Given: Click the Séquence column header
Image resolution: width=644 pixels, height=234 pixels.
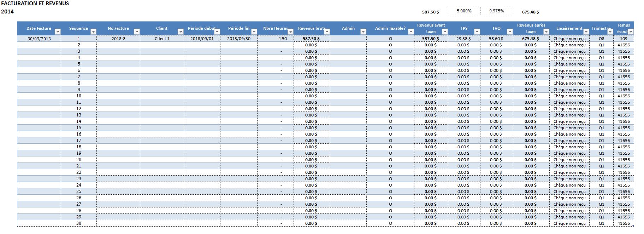Looking at the screenshot, I should pyautogui.click(x=78, y=28).
